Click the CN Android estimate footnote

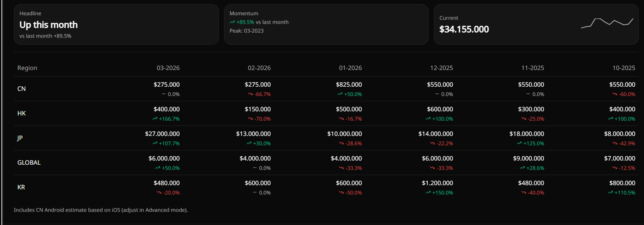coord(101,210)
